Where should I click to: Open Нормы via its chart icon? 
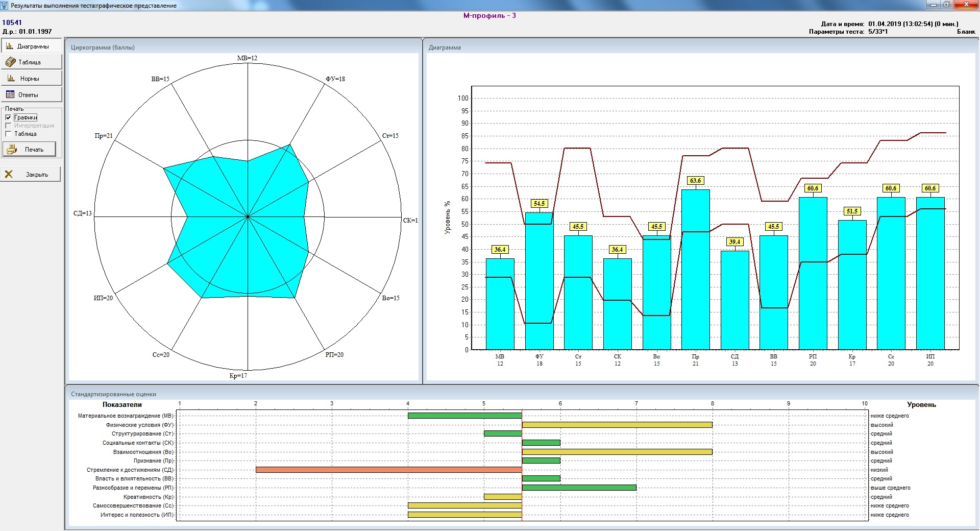tap(11, 78)
